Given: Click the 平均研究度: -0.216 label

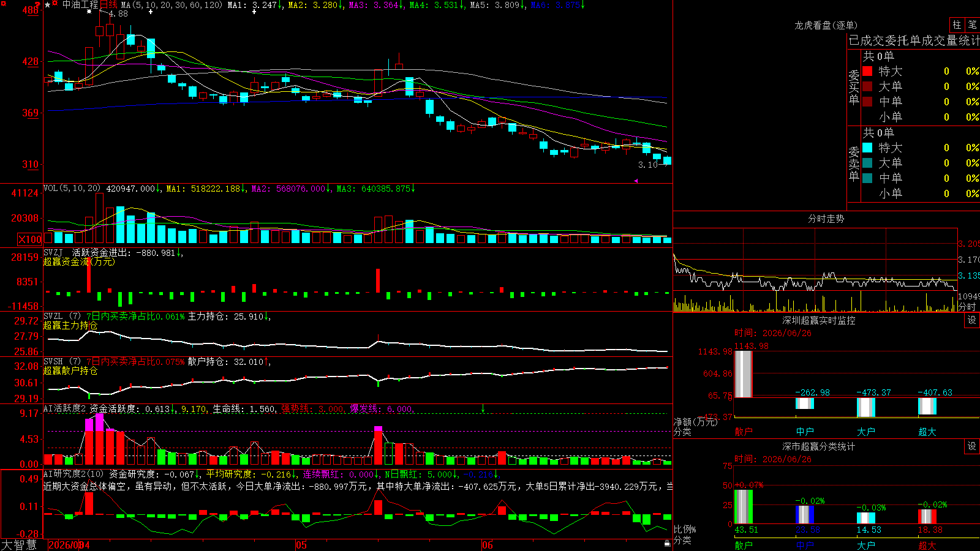Looking at the screenshot, I should tap(251, 474).
